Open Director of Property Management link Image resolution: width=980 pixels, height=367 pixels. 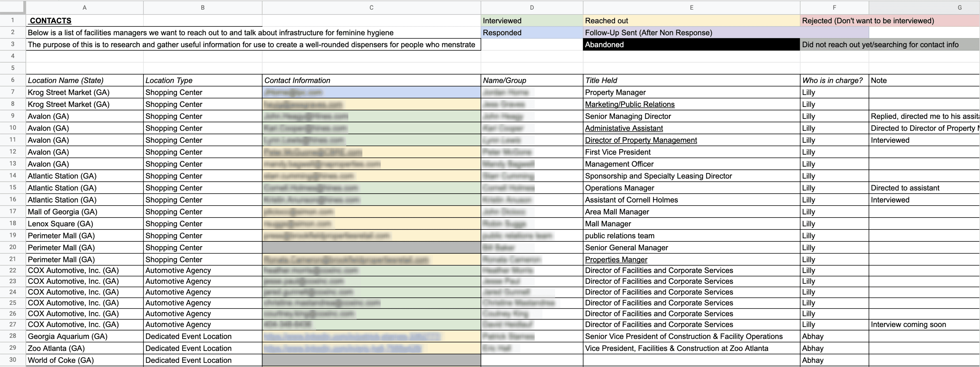point(641,140)
